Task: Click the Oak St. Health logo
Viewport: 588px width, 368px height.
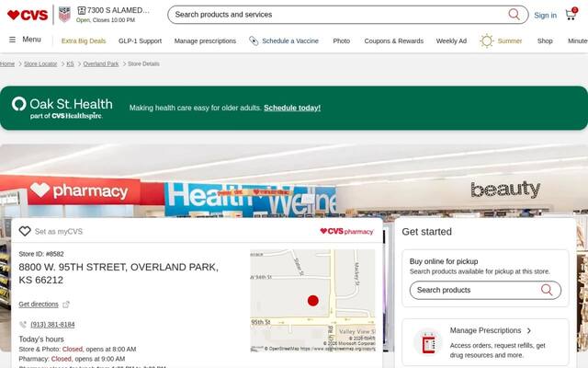Action: point(62,109)
